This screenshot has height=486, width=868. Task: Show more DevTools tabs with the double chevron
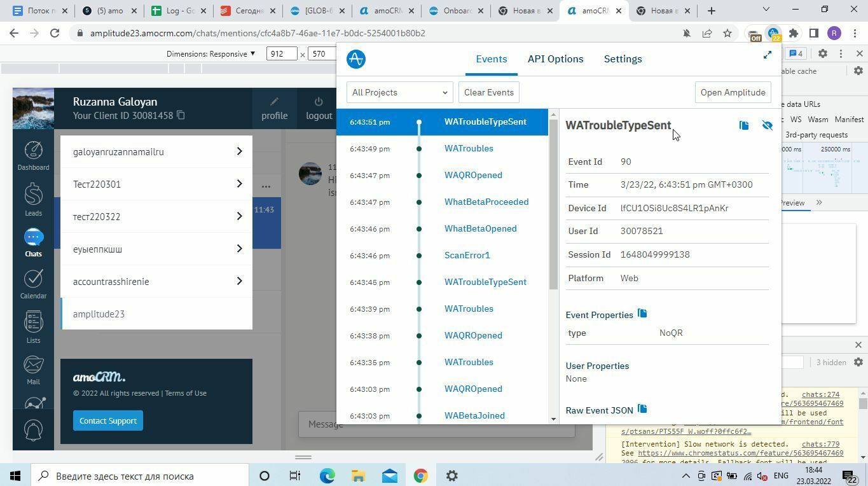819,202
